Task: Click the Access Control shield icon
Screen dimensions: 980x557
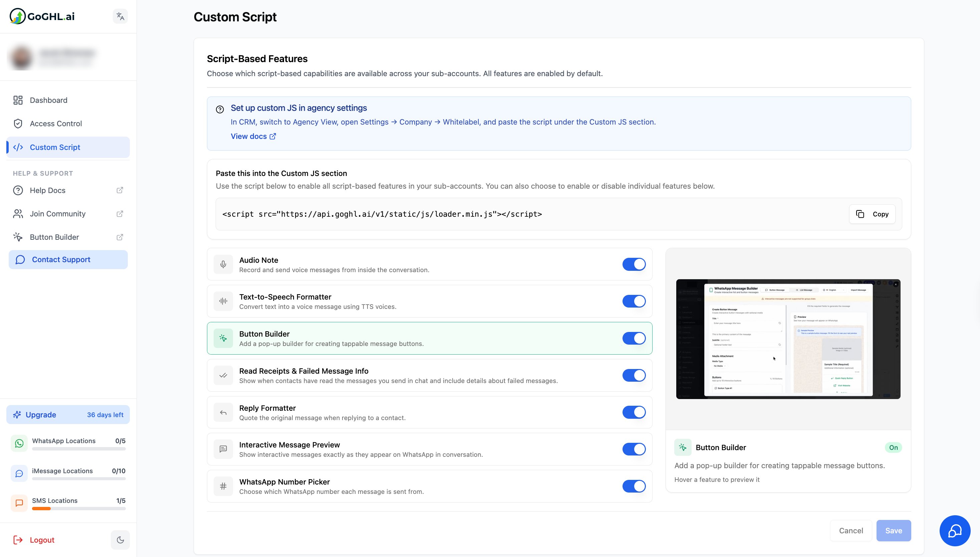Action: pos(18,124)
